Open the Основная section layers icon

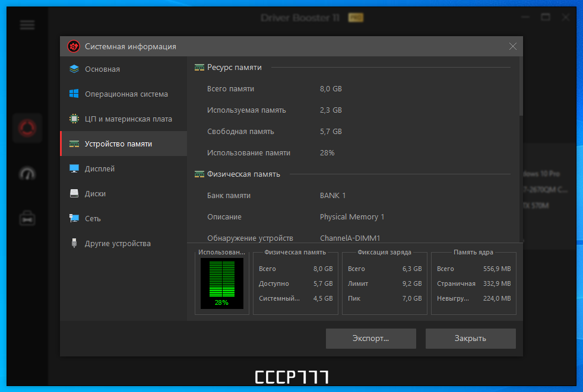coord(74,69)
